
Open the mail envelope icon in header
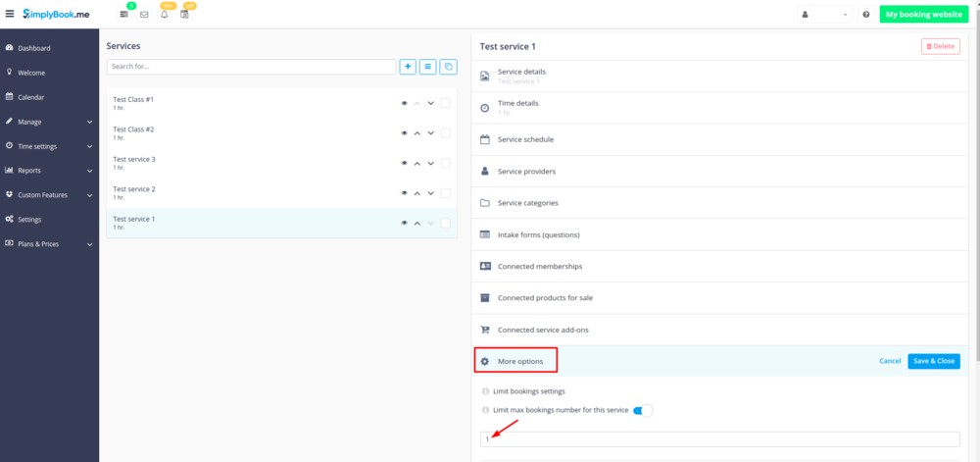pyautogui.click(x=144, y=15)
